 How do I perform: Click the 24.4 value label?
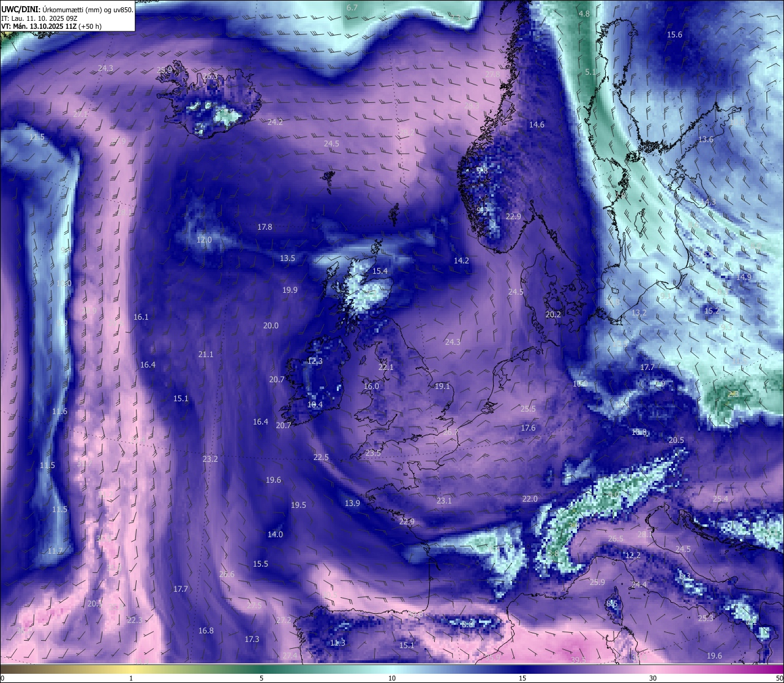pyautogui.click(x=639, y=584)
